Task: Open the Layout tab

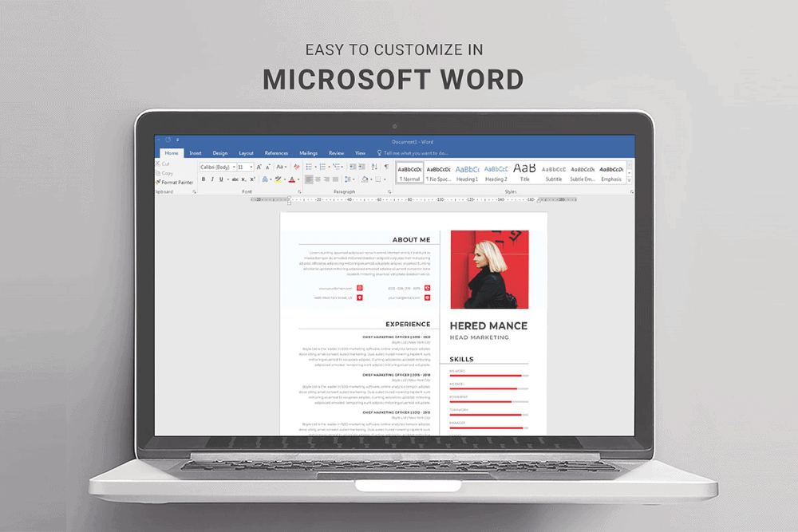Action: pyautogui.click(x=247, y=153)
